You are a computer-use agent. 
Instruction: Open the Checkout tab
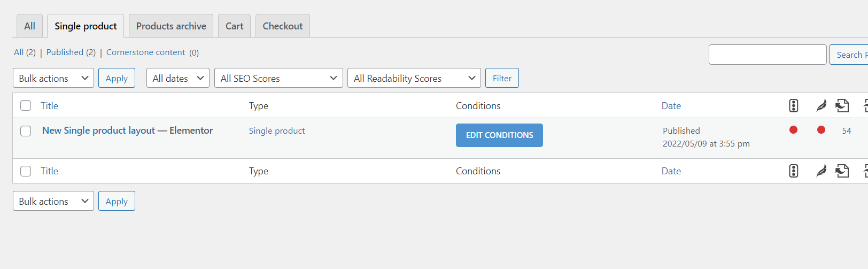[x=282, y=26]
